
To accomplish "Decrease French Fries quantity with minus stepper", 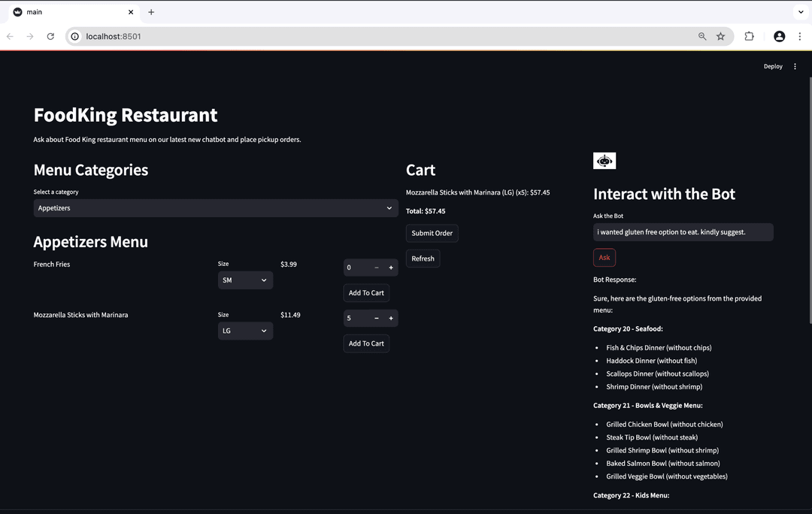I will (x=377, y=268).
